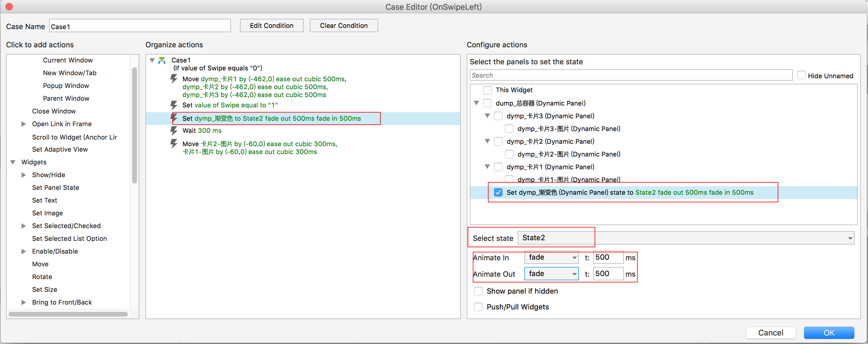868x344 pixels.
Task: Enable Hide Unnamed checkbox
Action: [x=801, y=75]
